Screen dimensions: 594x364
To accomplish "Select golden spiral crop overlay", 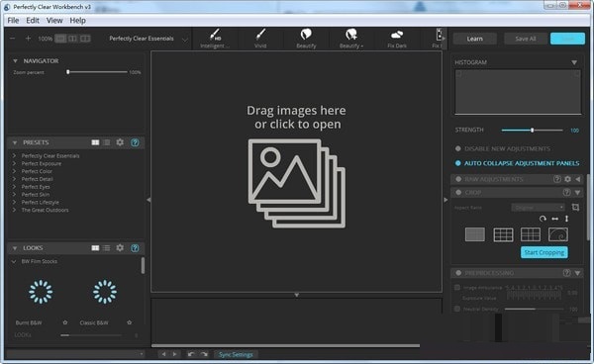I will [x=558, y=234].
